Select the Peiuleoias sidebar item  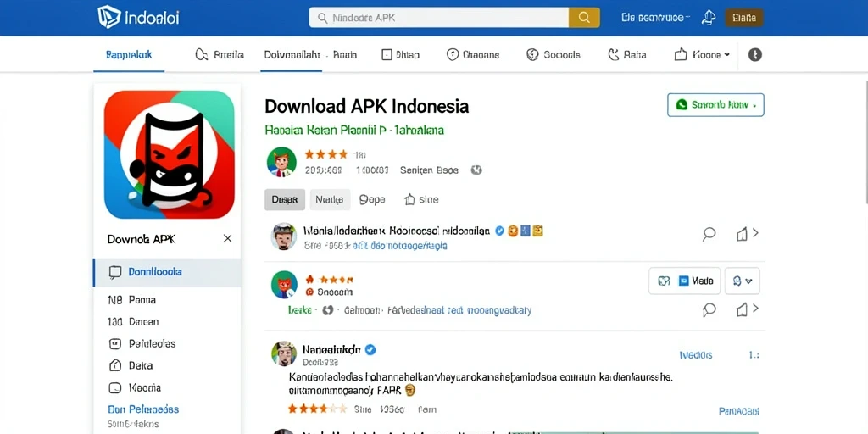[x=142, y=344]
